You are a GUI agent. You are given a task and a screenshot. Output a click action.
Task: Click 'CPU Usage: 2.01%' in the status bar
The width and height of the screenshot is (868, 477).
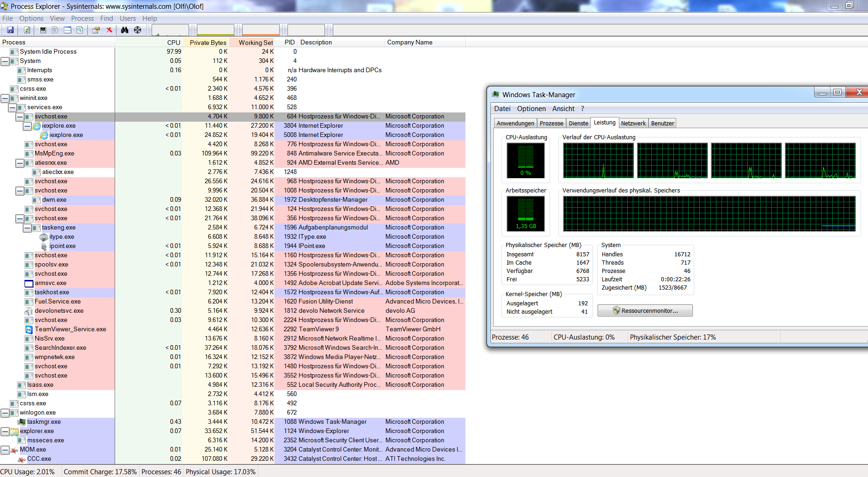point(27,472)
